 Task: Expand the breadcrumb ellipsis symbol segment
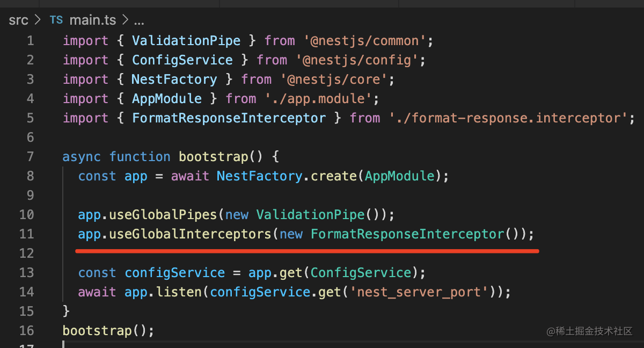coord(138,21)
